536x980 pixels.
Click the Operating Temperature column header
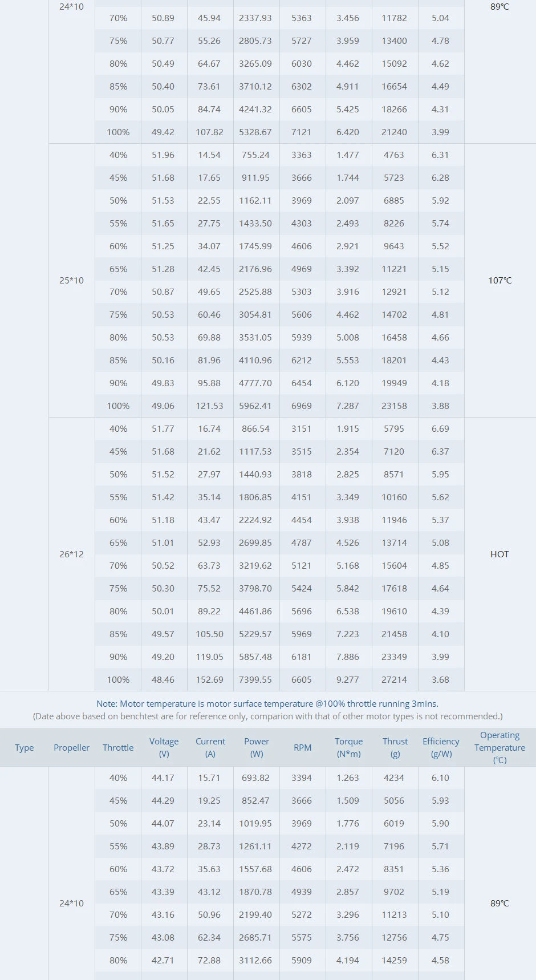click(500, 747)
